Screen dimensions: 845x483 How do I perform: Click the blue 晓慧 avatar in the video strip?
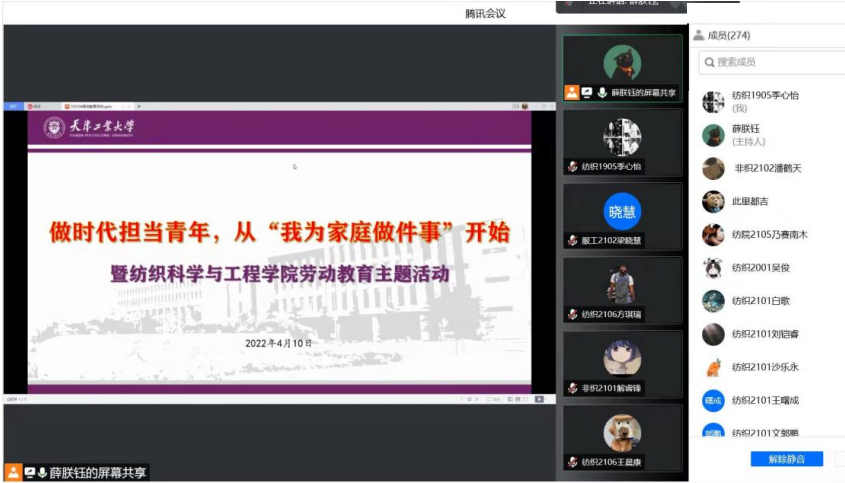click(x=622, y=211)
